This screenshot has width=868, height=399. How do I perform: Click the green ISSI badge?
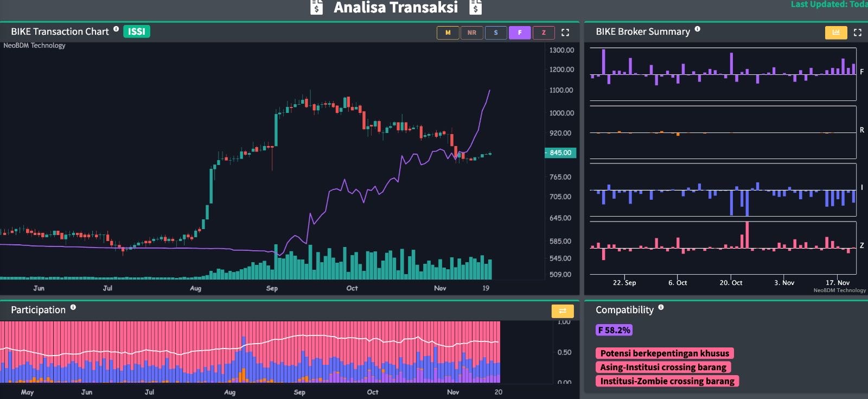click(137, 31)
